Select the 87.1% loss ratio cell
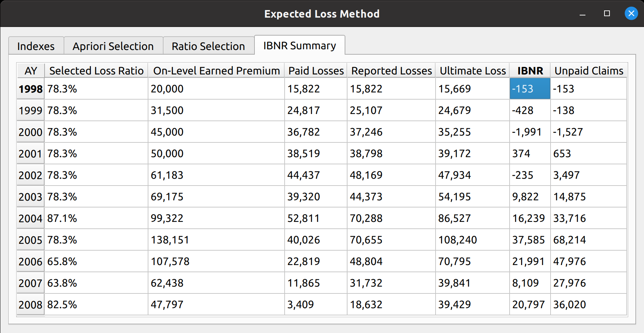This screenshot has height=333, width=644. point(96,218)
